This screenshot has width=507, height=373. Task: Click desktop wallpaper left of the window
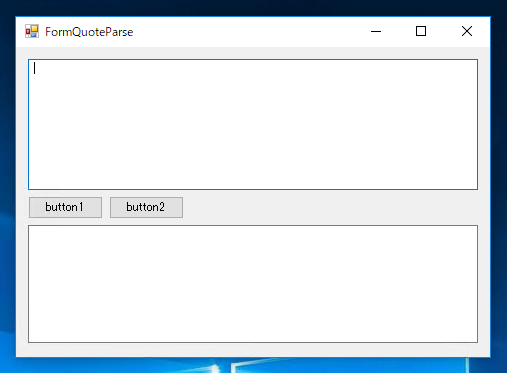tap(7, 187)
